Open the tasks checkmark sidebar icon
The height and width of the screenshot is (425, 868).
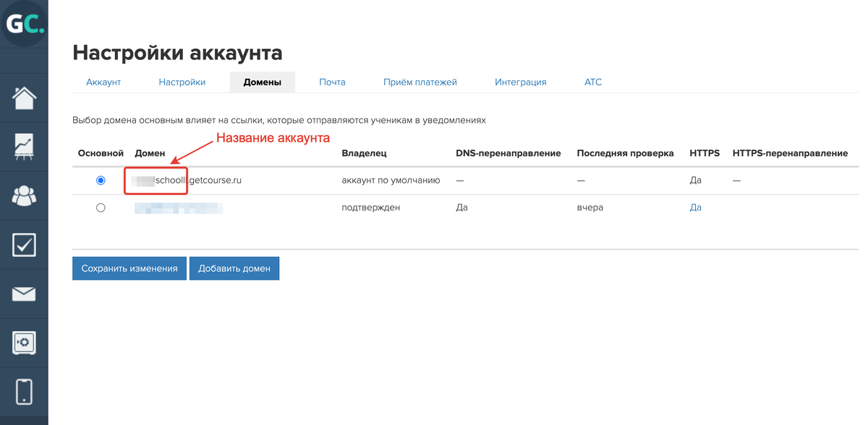tap(24, 244)
